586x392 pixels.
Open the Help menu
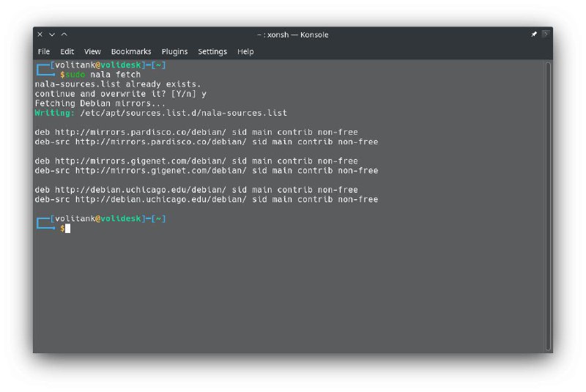pos(245,51)
